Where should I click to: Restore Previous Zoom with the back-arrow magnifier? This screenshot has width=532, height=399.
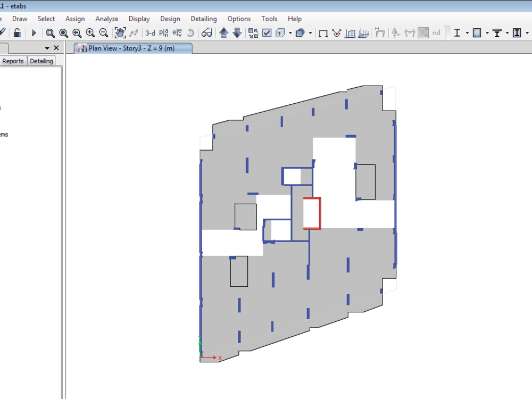(77, 33)
